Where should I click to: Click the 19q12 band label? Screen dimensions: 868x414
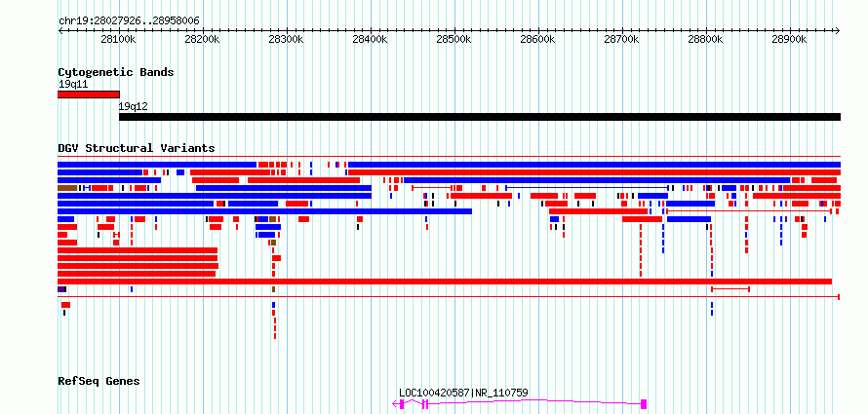[x=134, y=106]
